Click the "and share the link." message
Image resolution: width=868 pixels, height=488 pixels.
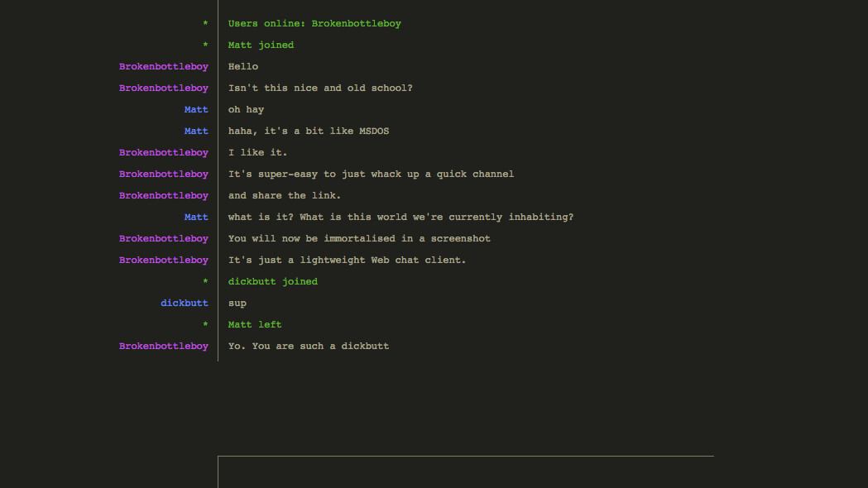(285, 196)
